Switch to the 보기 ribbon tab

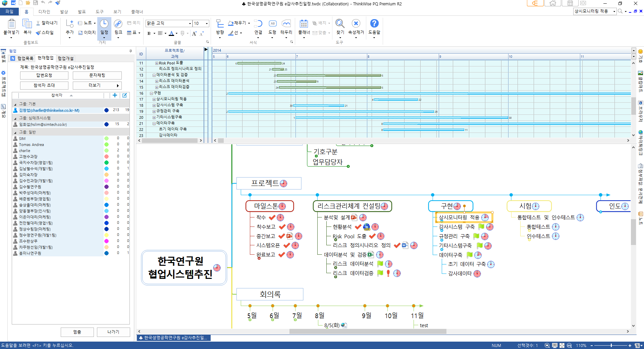117,12
